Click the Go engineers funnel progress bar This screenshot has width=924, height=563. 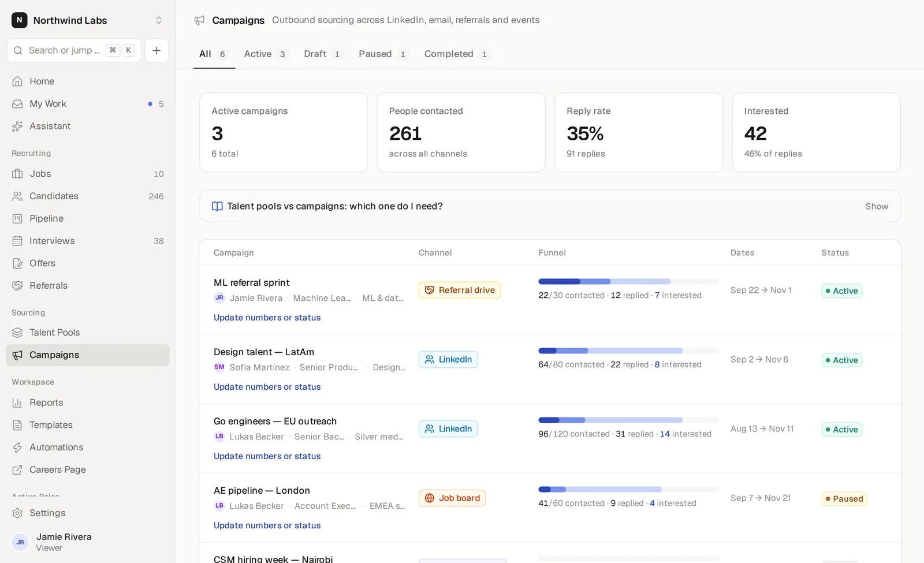click(x=628, y=420)
